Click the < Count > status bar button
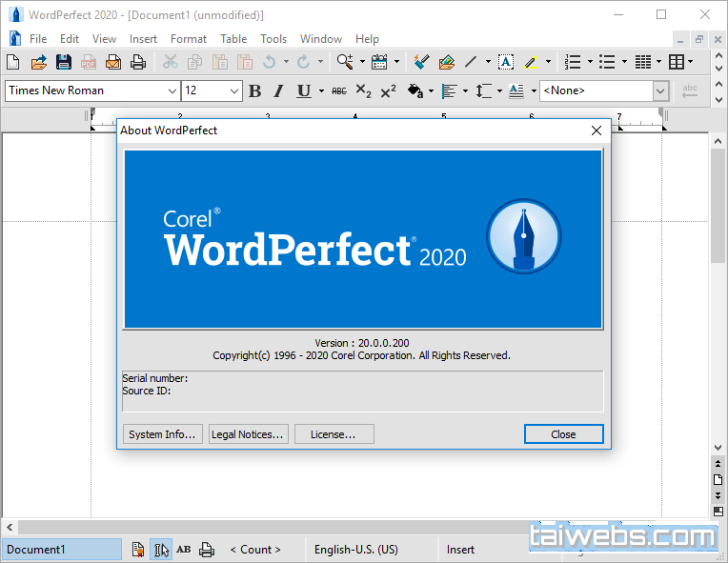The image size is (728, 563). coord(255,550)
